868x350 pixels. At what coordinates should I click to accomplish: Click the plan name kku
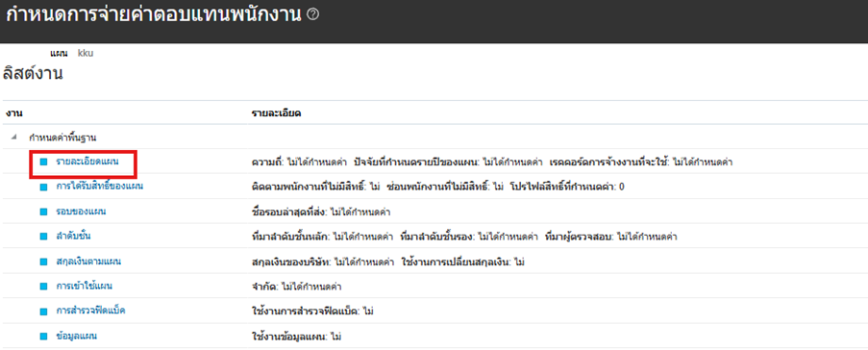pos(86,53)
